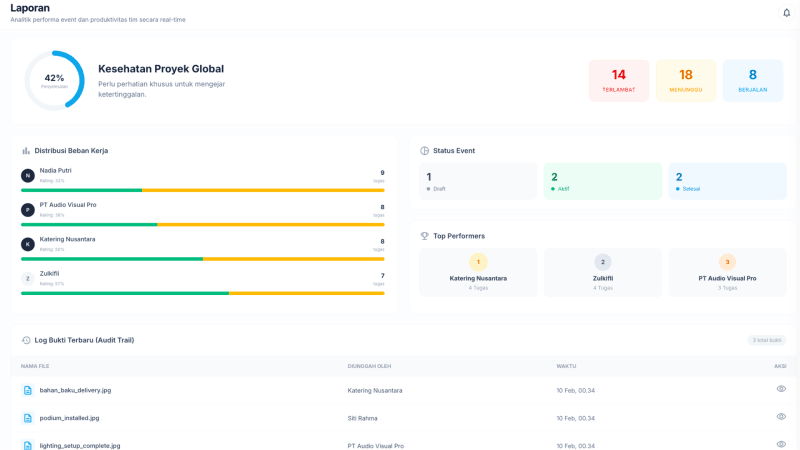View podium_installed.jpg using its eye icon

pos(781,416)
